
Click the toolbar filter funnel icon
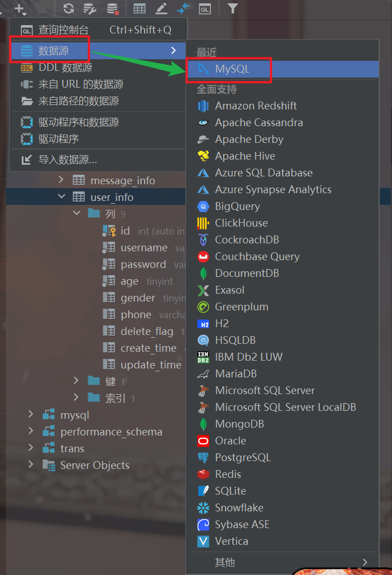232,8
